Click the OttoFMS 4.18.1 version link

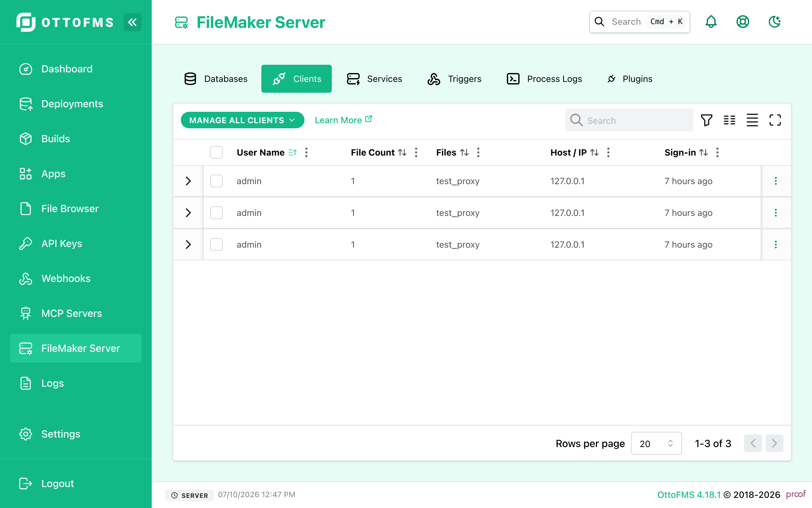point(689,495)
